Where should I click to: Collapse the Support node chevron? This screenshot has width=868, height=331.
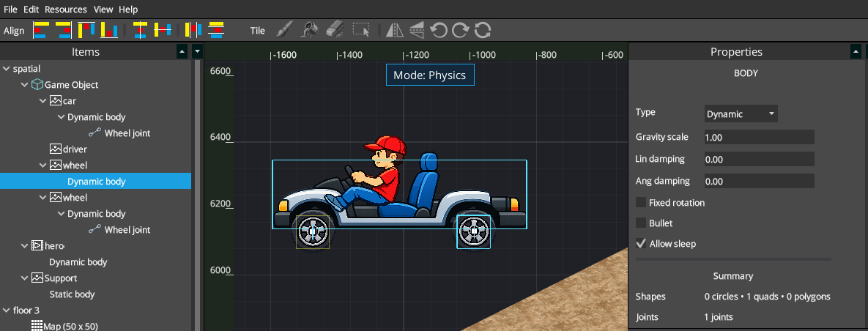(24, 278)
